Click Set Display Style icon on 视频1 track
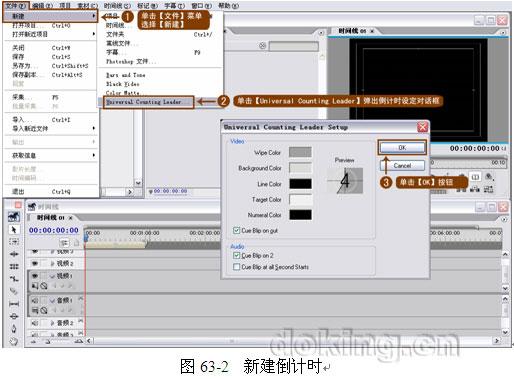The height and width of the screenshot is (379, 514). (35, 286)
